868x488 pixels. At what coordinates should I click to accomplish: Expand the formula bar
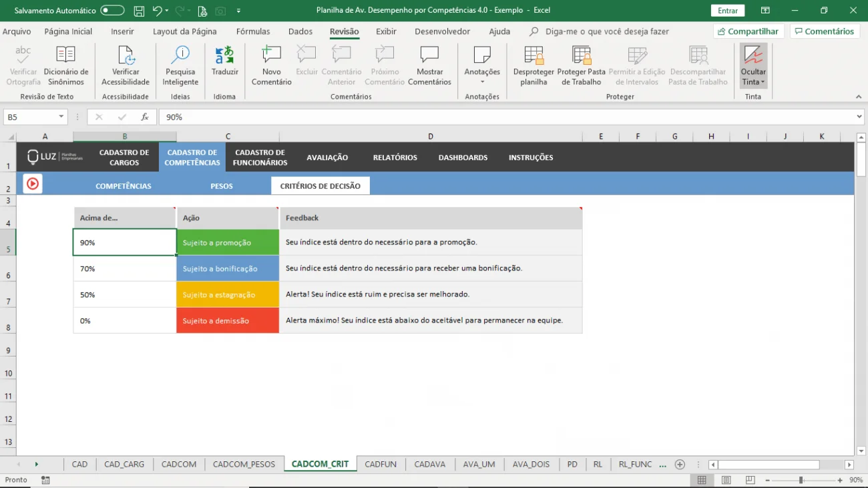[x=859, y=117]
